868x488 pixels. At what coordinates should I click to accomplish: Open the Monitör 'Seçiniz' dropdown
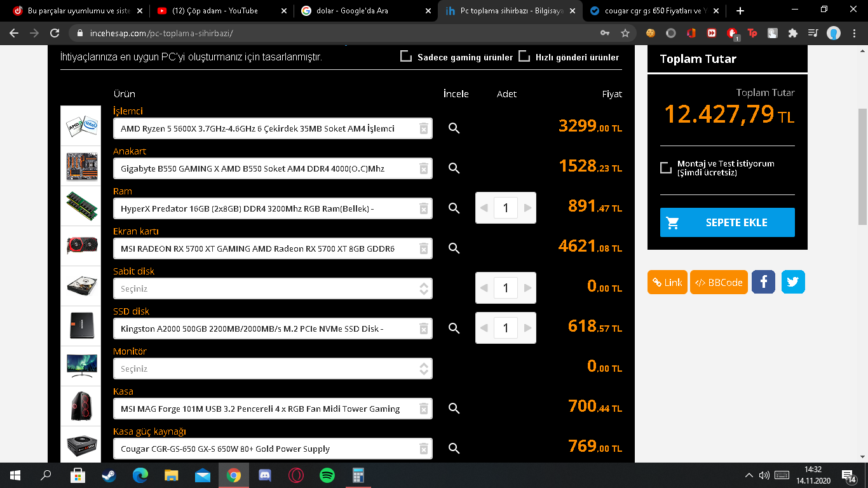273,369
